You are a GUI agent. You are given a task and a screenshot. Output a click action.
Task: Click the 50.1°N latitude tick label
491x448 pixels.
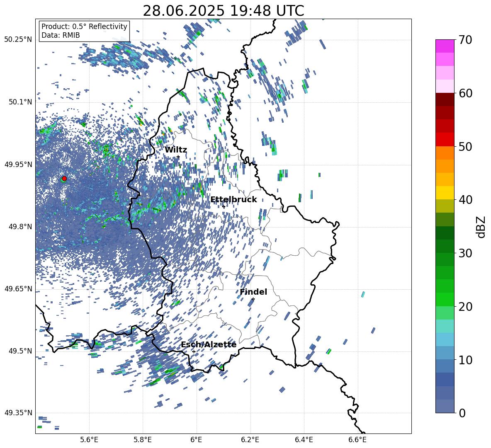(20, 102)
